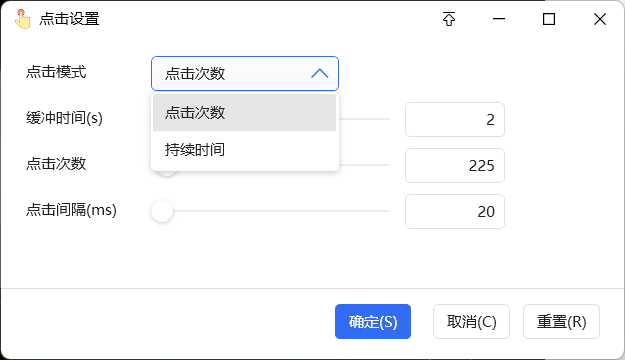Choose 持续时间 option in dropdown list
625x360 pixels.
[x=244, y=150]
